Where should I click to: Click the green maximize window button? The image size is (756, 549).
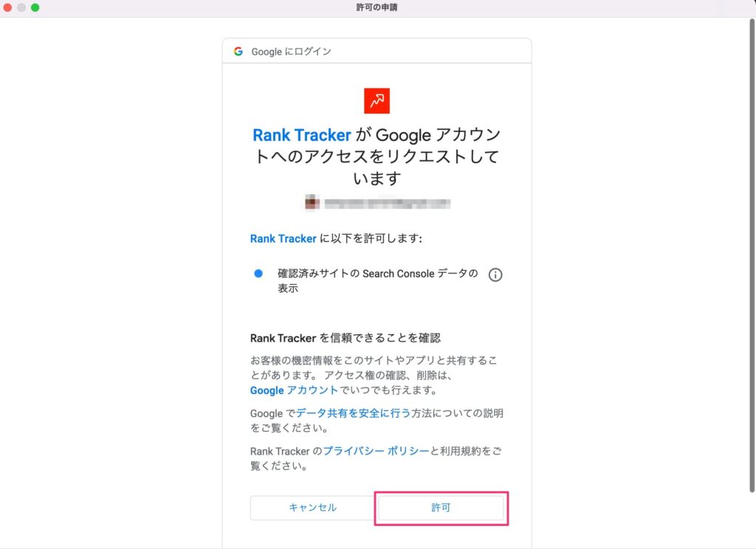[35, 7]
